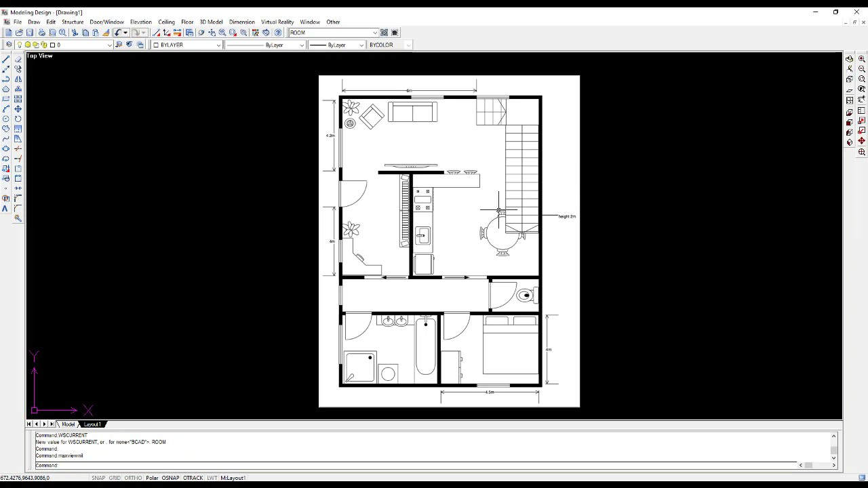The width and height of the screenshot is (868, 488).
Task: Select the Spline curve tool
Action: [6, 138]
